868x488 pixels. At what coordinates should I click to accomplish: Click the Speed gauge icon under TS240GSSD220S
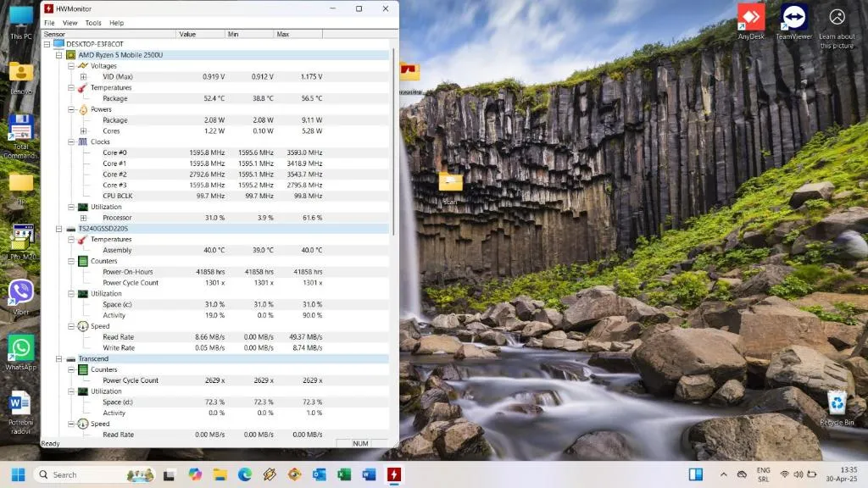(x=83, y=326)
